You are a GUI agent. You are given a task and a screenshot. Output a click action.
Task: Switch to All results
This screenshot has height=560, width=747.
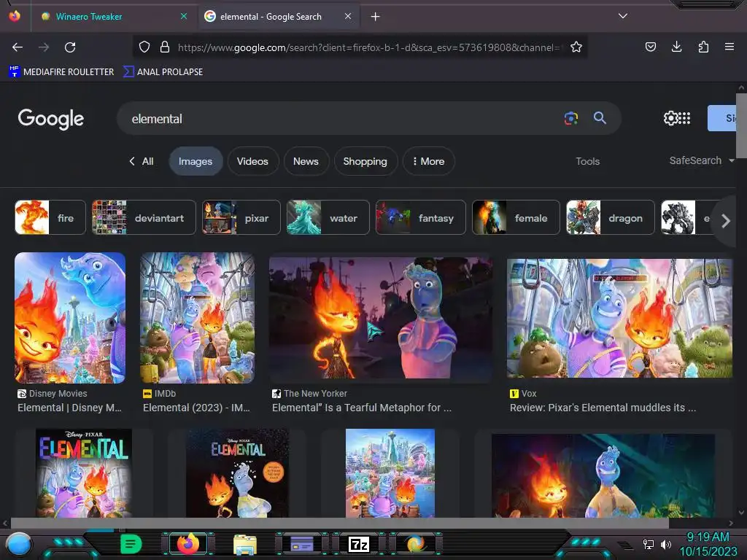[x=142, y=161]
